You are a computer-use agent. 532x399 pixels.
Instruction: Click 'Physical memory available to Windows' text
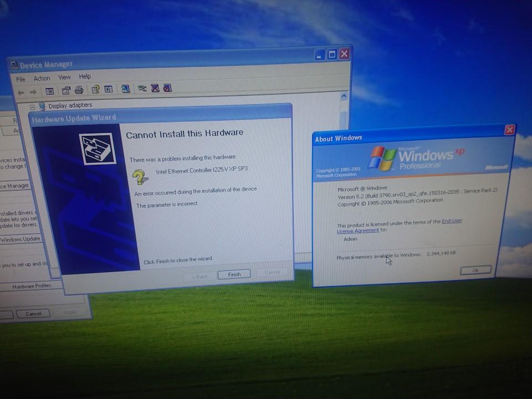378,256
